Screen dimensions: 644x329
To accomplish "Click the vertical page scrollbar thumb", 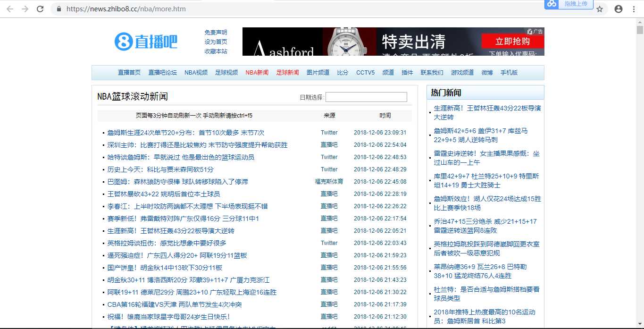I will [640, 29].
